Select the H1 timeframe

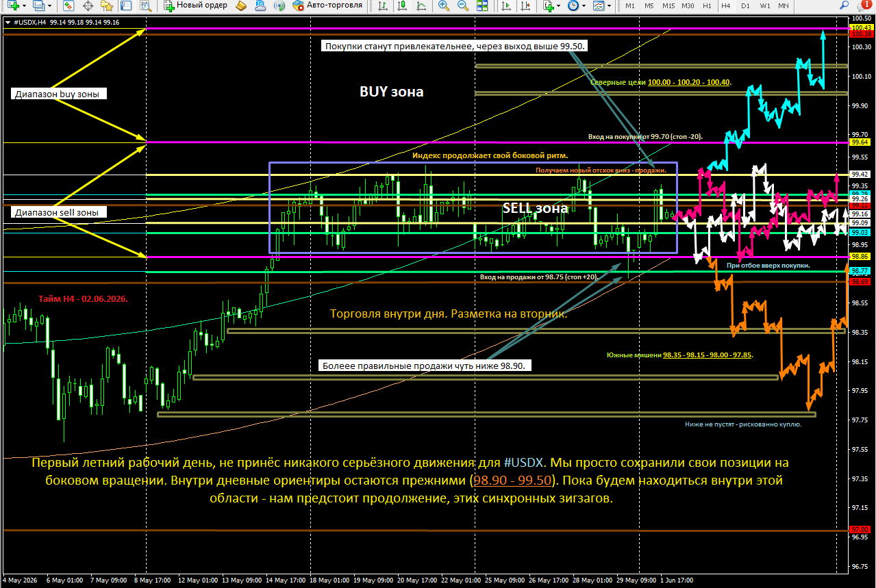point(707,5)
